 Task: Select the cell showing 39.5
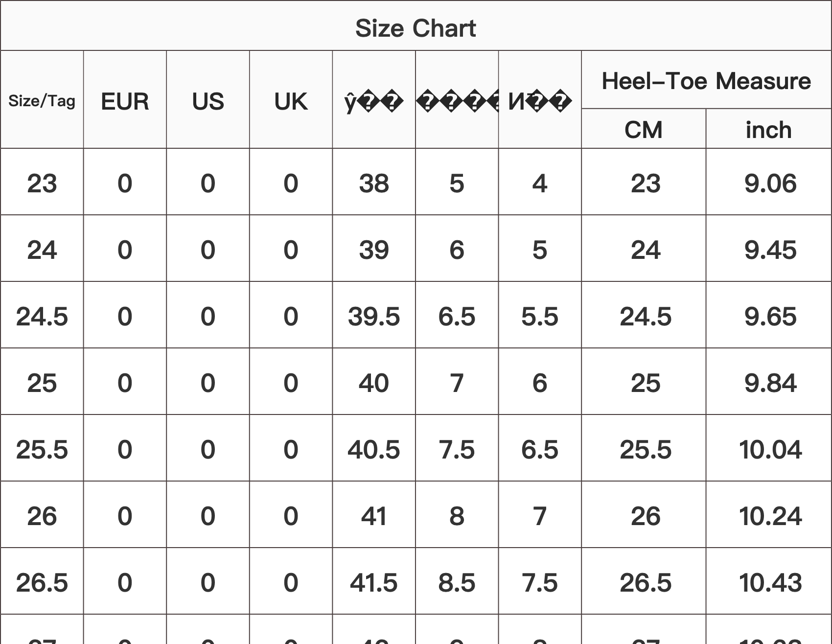click(374, 316)
